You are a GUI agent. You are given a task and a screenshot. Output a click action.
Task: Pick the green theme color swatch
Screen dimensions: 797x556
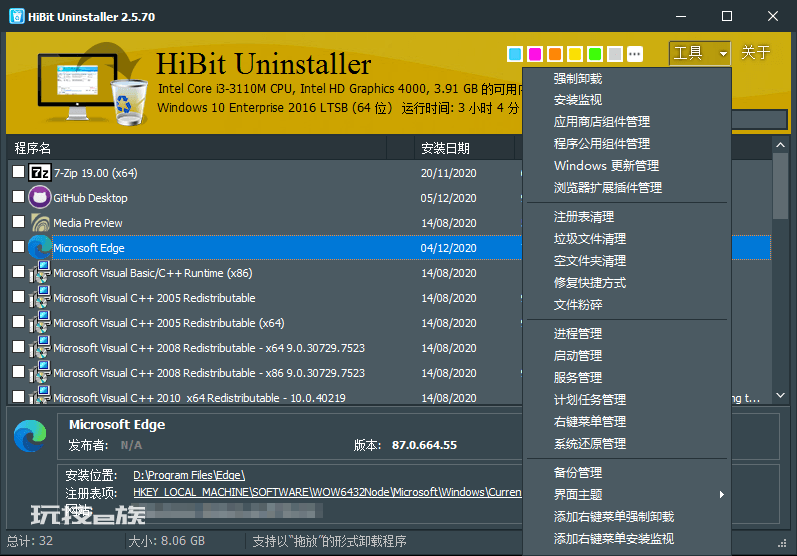coord(595,54)
